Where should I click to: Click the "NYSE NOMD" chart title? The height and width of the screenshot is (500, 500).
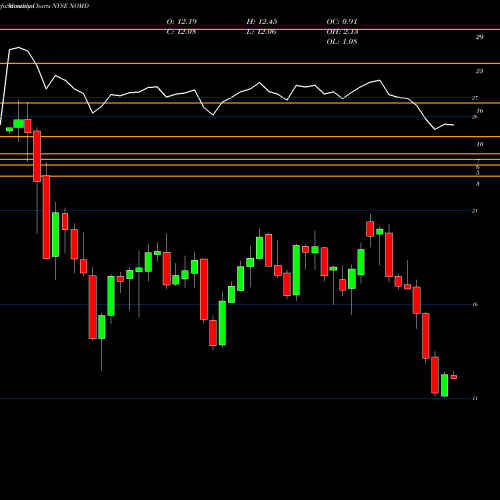(x=71, y=6)
